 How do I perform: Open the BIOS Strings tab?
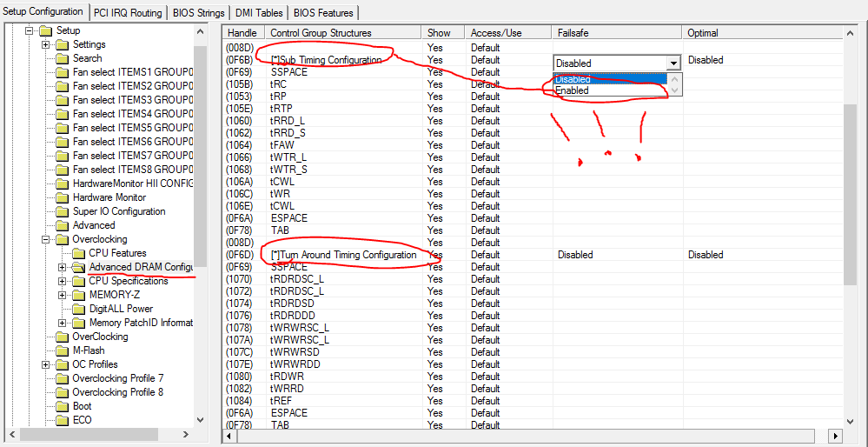pos(199,12)
